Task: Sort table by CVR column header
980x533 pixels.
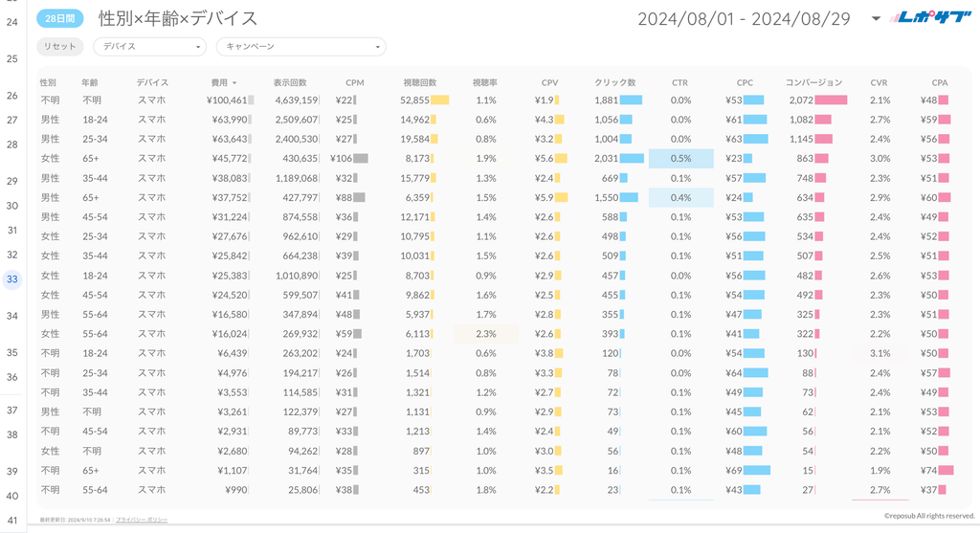Action: (x=879, y=82)
